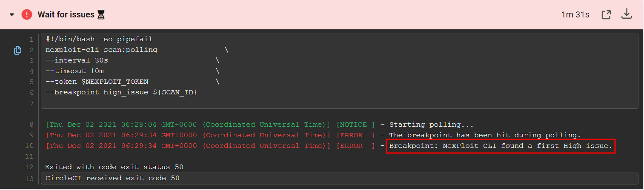Click the highlighted Breakpoint High issue message
The height and width of the screenshot is (190, 644).
tap(501, 146)
